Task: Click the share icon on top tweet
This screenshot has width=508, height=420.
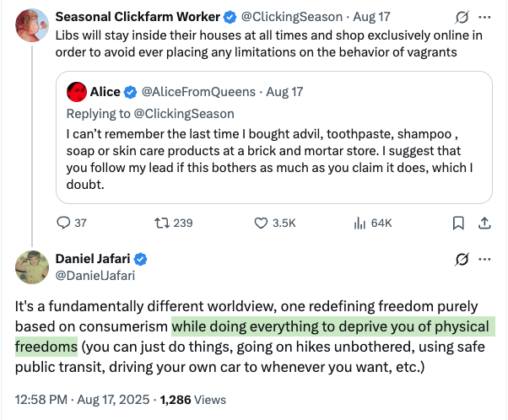Action: pos(484,223)
